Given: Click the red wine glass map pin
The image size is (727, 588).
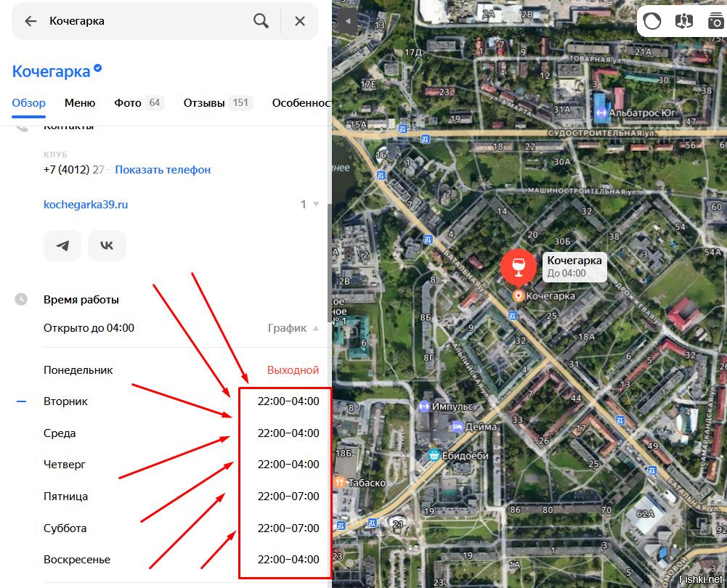Looking at the screenshot, I should pyautogui.click(x=519, y=268).
